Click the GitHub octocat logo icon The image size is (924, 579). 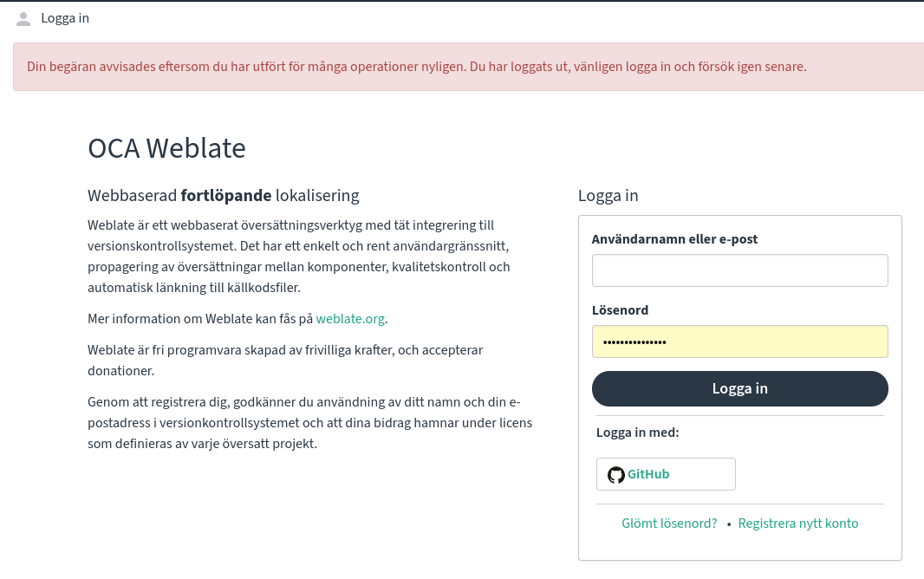pos(615,475)
